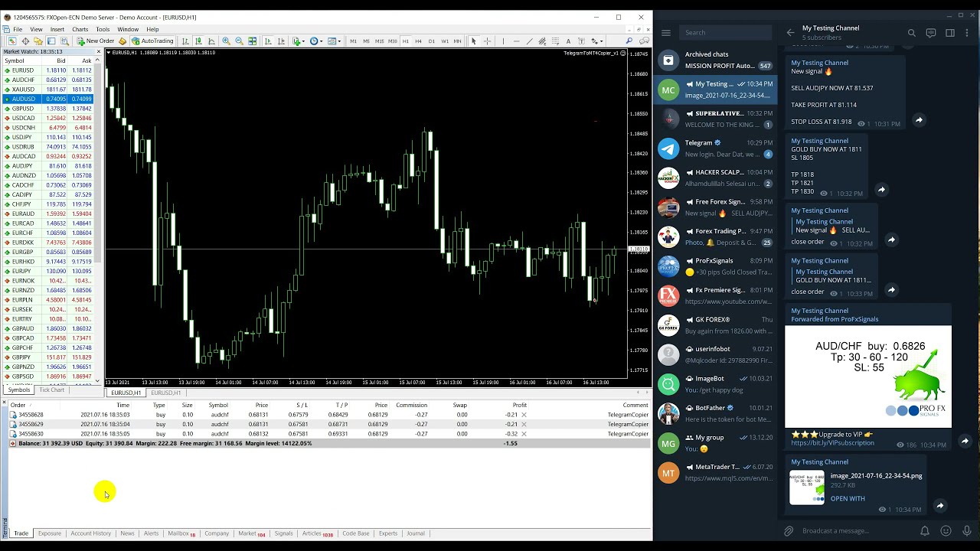The width and height of the screenshot is (980, 551).
Task: Open channel discussion comments icon in Telegram
Action: [x=931, y=33]
